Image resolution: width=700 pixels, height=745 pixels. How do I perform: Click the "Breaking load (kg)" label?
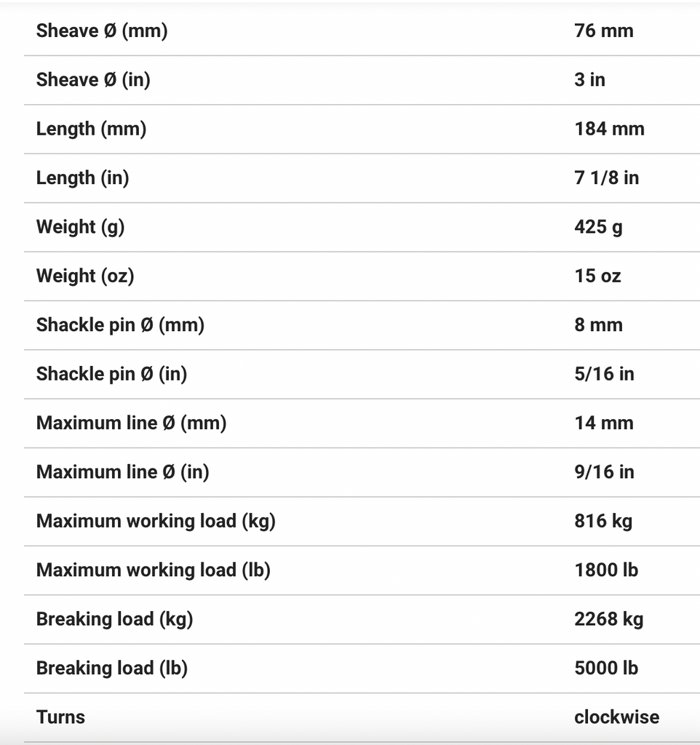click(114, 619)
